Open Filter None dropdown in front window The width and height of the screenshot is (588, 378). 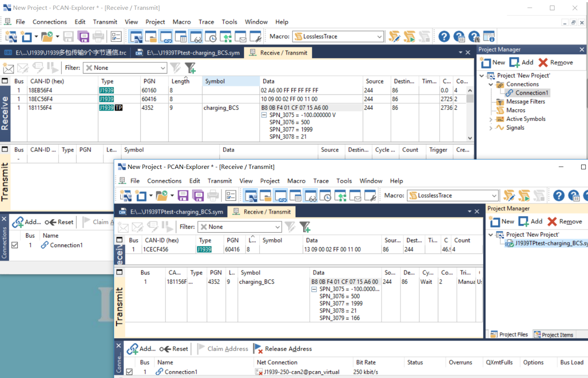tap(278, 227)
